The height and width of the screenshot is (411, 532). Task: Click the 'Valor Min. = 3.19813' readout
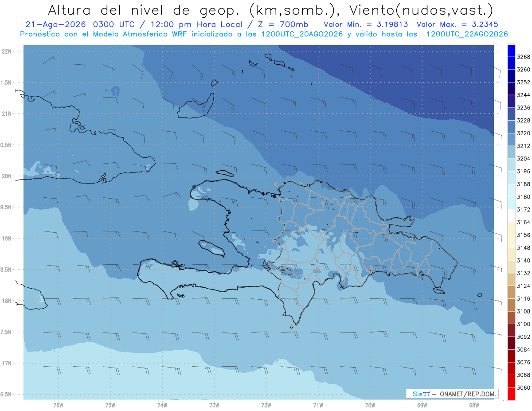(366, 24)
